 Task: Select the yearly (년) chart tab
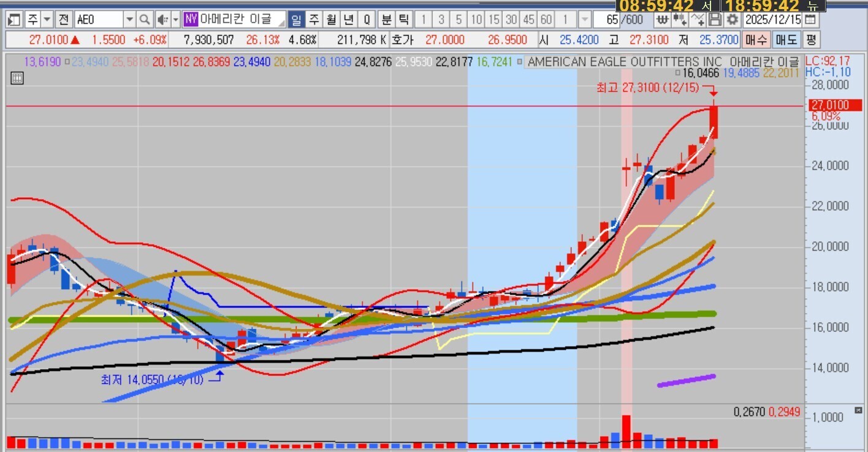tap(349, 20)
